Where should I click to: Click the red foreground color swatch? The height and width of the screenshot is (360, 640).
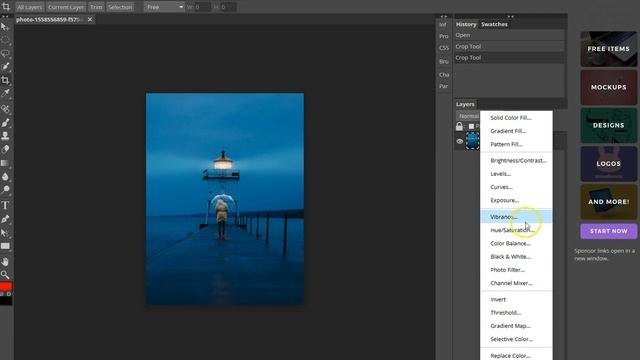6,287
